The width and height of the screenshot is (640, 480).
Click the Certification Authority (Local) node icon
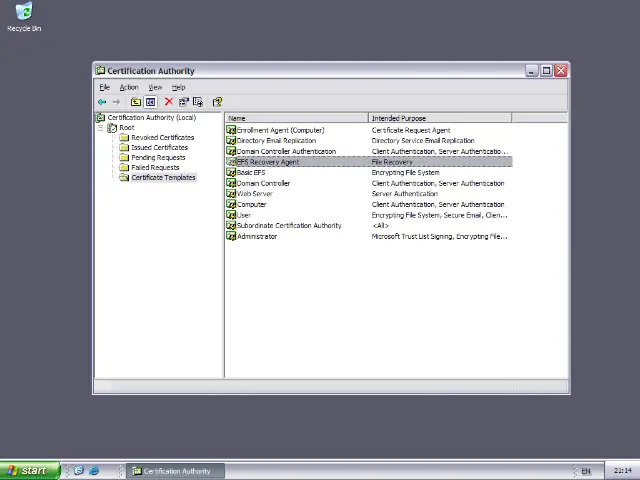(x=100, y=118)
